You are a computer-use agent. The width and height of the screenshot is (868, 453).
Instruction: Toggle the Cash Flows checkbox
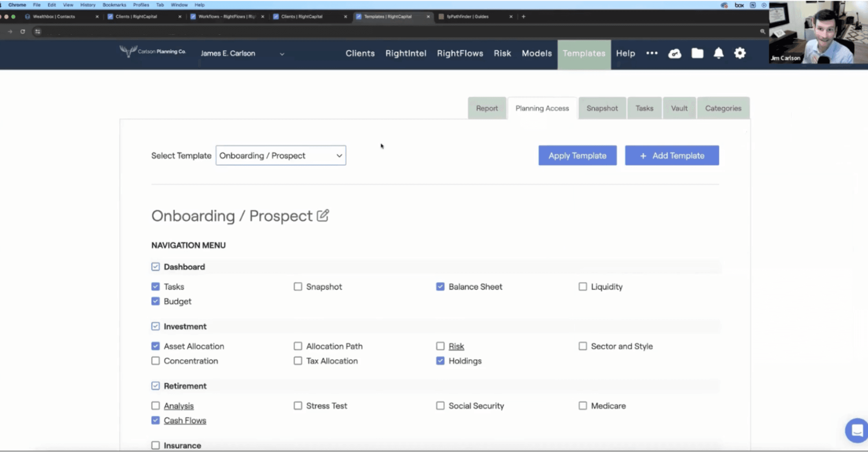point(155,420)
